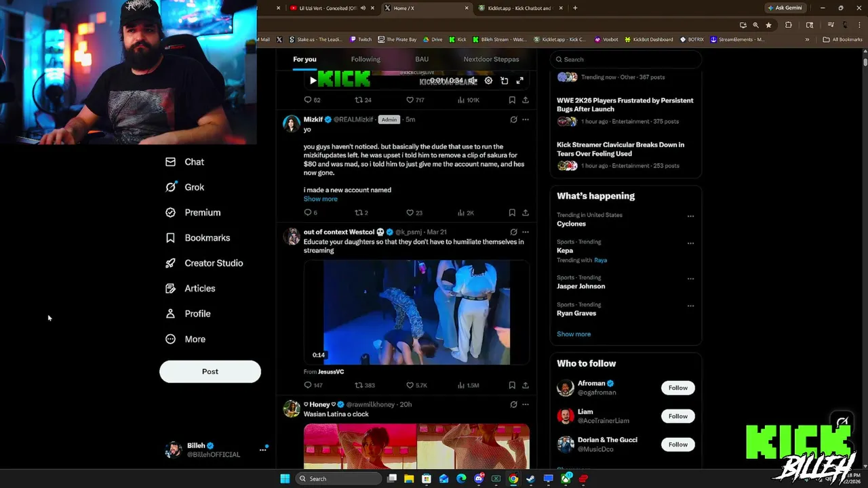Viewport: 868px width, 488px height.
Task: Follow Liam @AceTrainerLiam
Action: pos(678,416)
